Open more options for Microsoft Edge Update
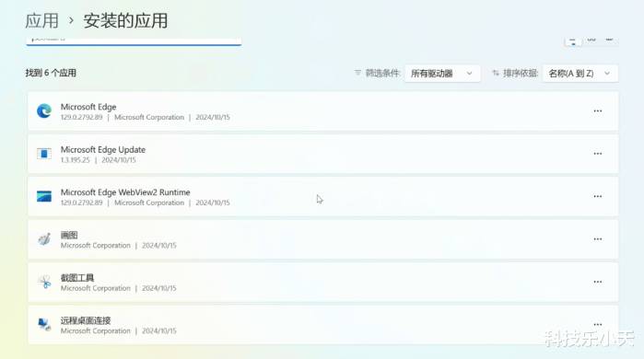Viewport: 644px width, 359px height. 598,154
